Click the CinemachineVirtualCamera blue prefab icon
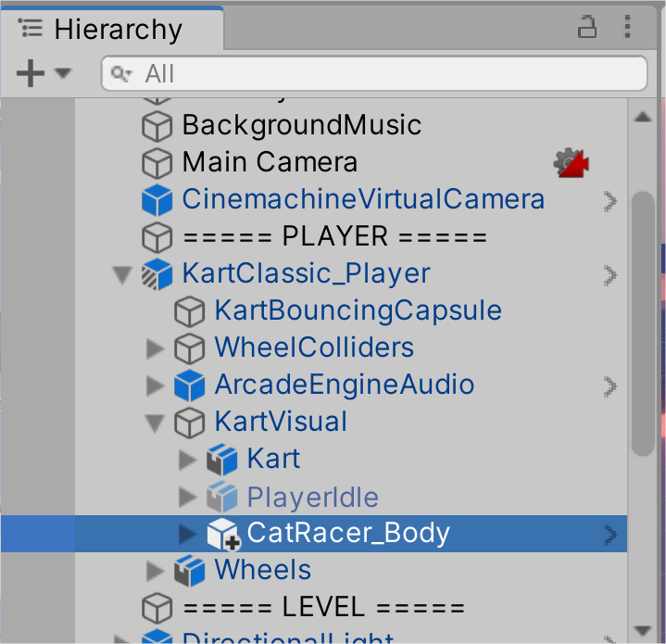This screenshot has height=644, width=666. tap(157, 200)
